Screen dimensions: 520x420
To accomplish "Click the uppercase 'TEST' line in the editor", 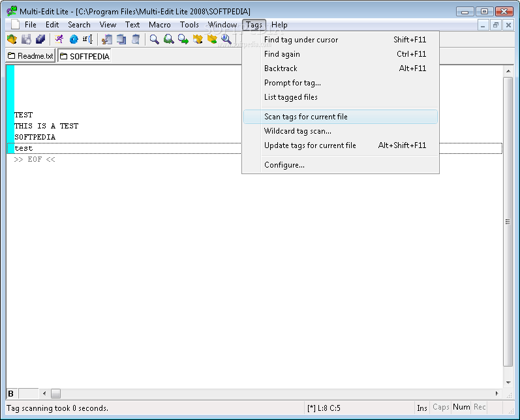I will (x=23, y=115).
